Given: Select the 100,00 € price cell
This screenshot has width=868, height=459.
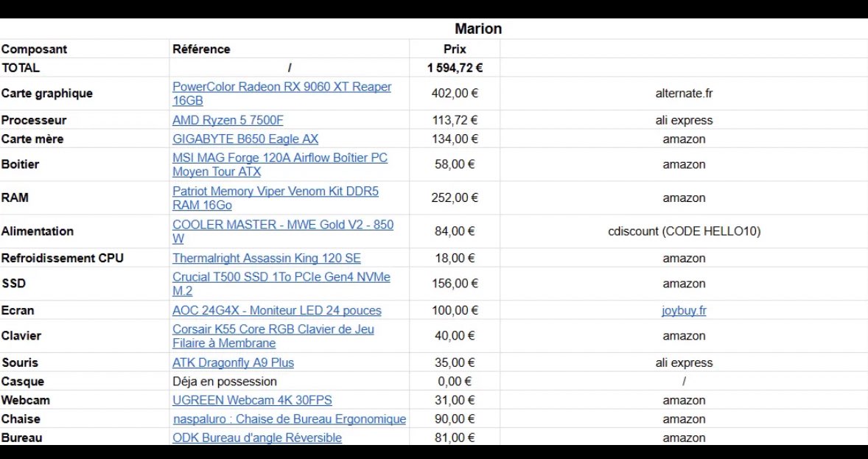Looking at the screenshot, I should (455, 310).
